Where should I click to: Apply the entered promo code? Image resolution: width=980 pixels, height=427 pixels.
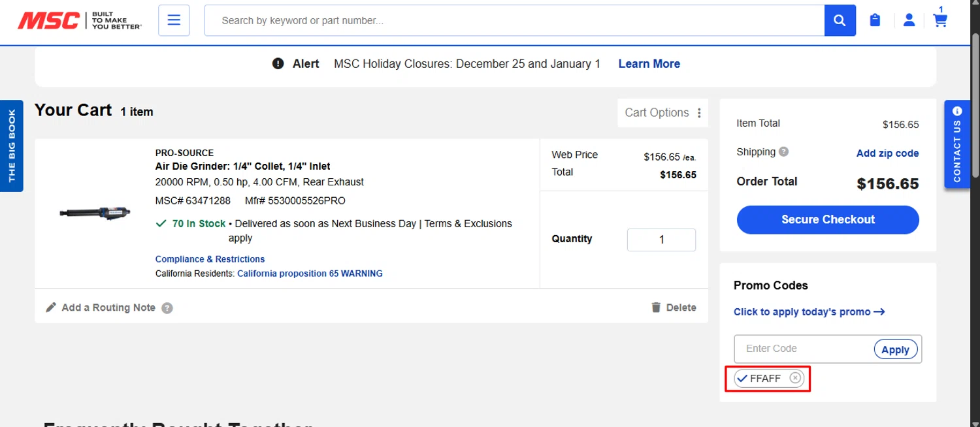895,349
